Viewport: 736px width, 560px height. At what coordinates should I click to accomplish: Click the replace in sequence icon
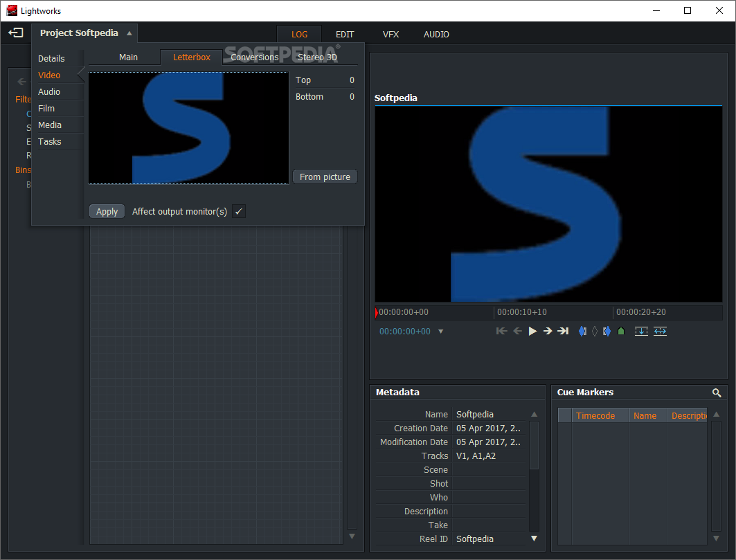tap(660, 331)
